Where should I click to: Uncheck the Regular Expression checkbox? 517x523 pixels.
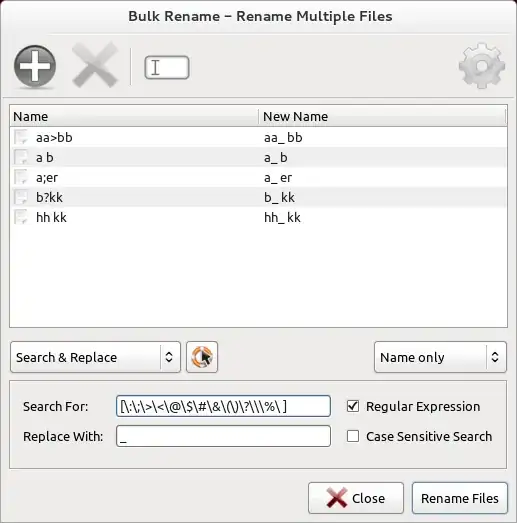[353, 406]
